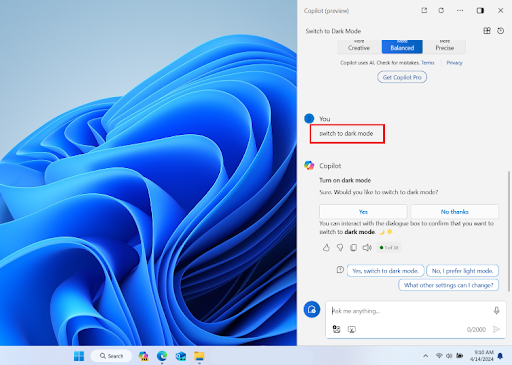Image resolution: width=512 pixels, height=365 pixels.
Task: Click the 'Switch to Dark Mode' chat title
Action: click(333, 31)
